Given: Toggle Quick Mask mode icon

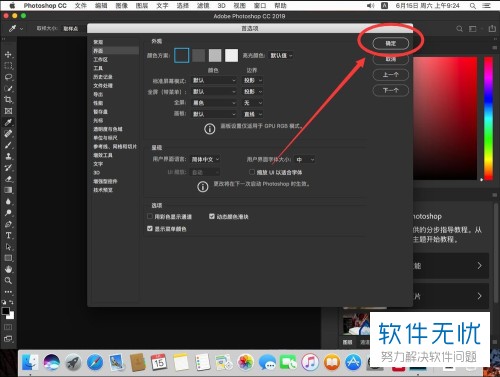Looking at the screenshot, I should [x=8, y=327].
